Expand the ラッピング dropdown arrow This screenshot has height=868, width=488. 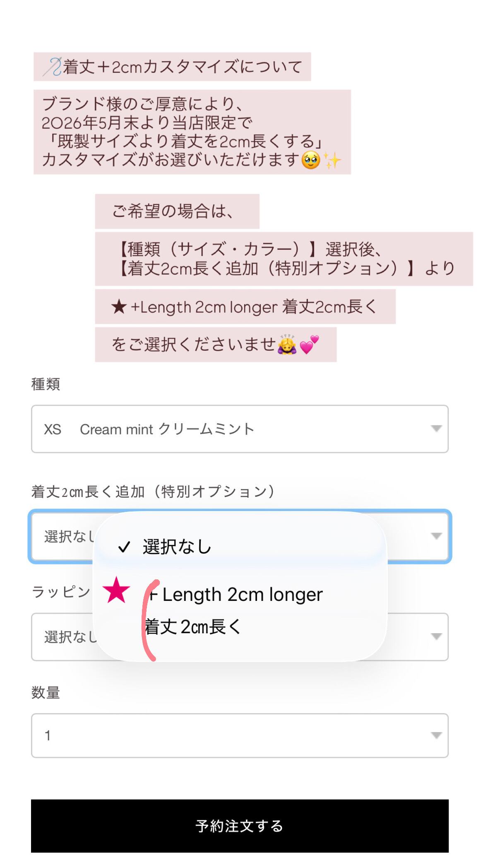point(436,636)
